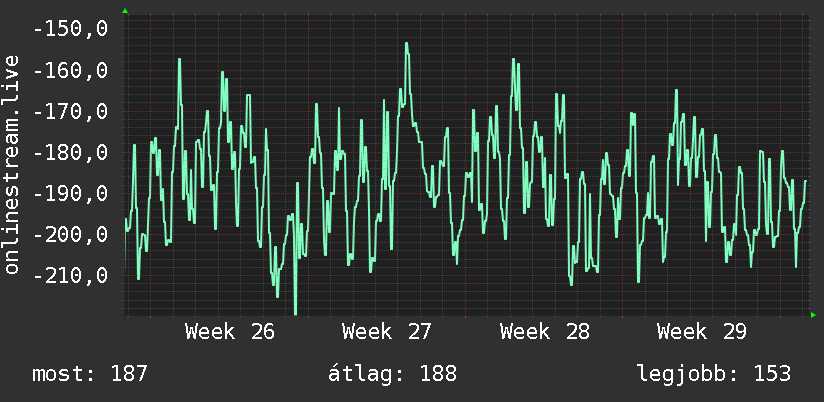Click the -150,0 y-axis label

coord(70,29)
